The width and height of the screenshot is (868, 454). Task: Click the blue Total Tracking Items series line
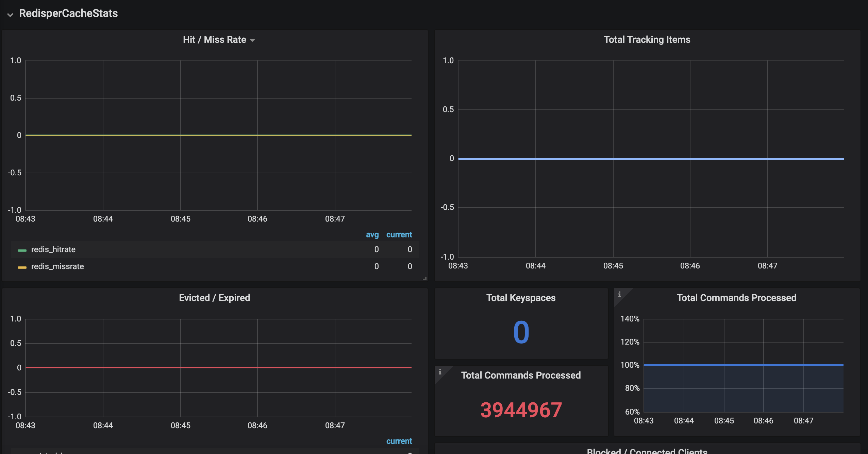tap(650, 159)
